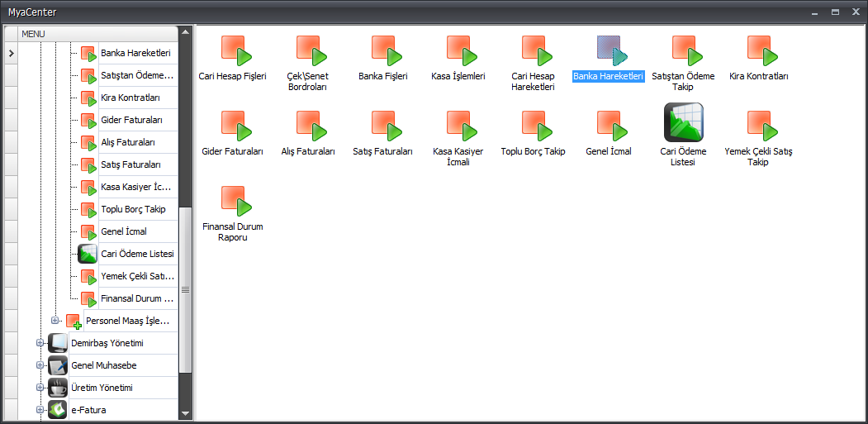Select Finansal Durum … tree item
Image resolution: width=868 pixels, height=424 pixels.
(138, 298)
